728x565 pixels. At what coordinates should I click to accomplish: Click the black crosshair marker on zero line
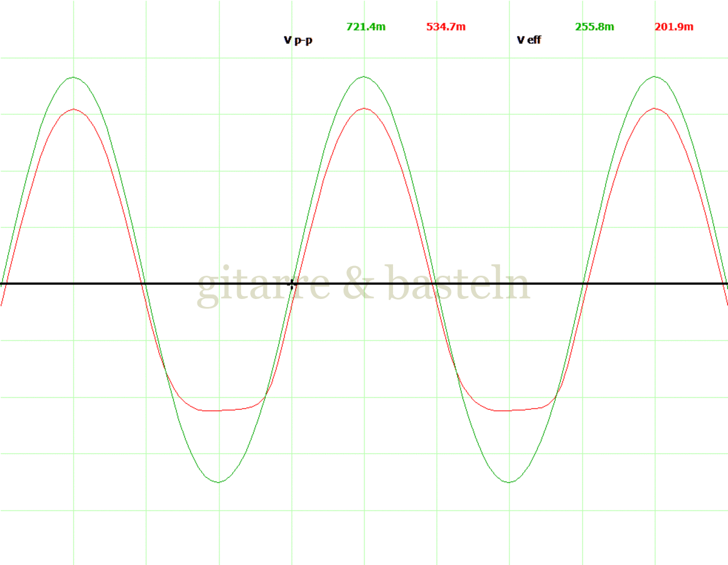point(292,284)
